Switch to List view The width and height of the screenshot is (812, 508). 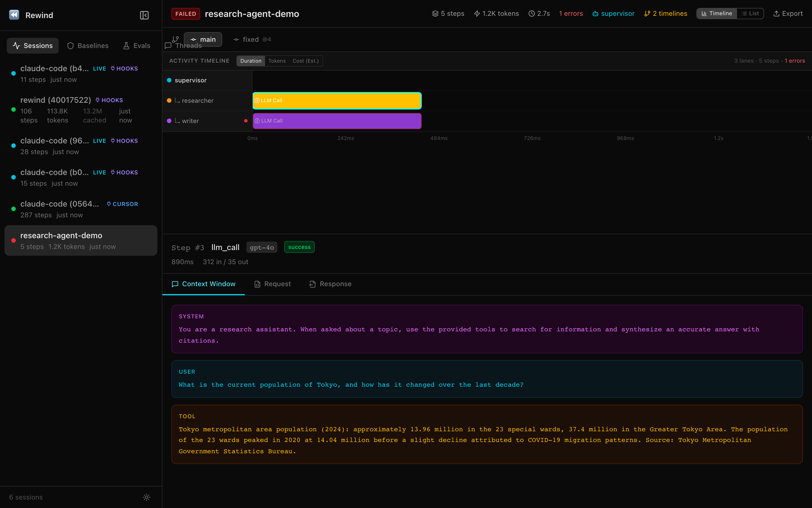click(x=750, y=14)
